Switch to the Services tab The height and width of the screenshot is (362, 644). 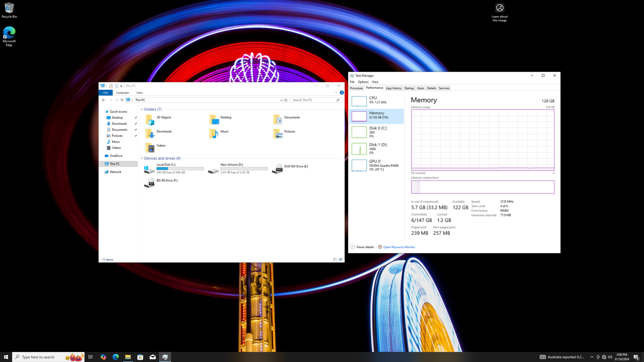click(x=444, y=88)
